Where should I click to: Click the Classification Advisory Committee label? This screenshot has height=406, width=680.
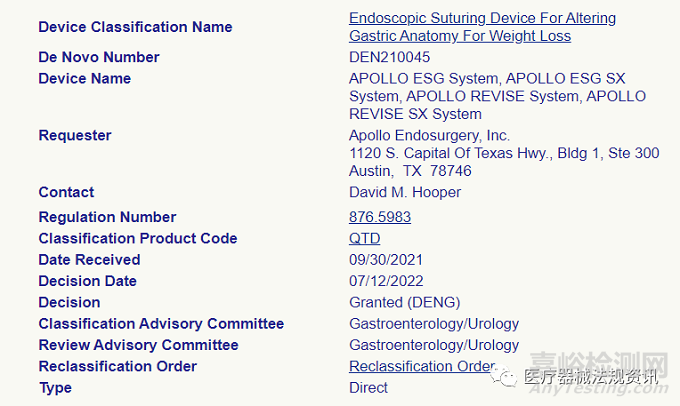[161, 324]
